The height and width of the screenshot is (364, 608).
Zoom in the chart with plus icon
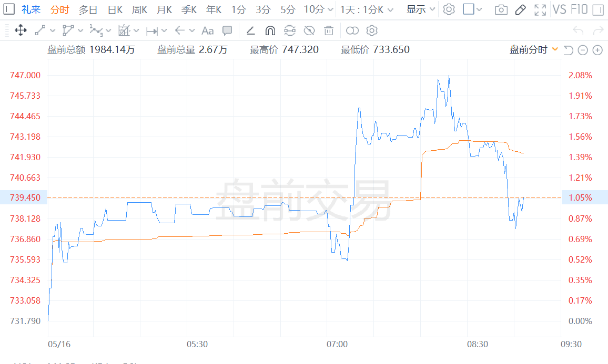[x=597, y=50]
